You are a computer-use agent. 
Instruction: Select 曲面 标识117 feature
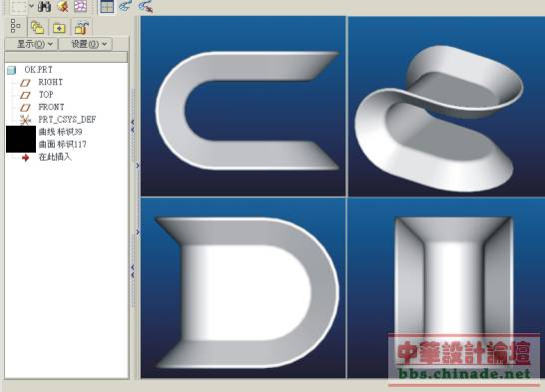(x=63, y=145)
